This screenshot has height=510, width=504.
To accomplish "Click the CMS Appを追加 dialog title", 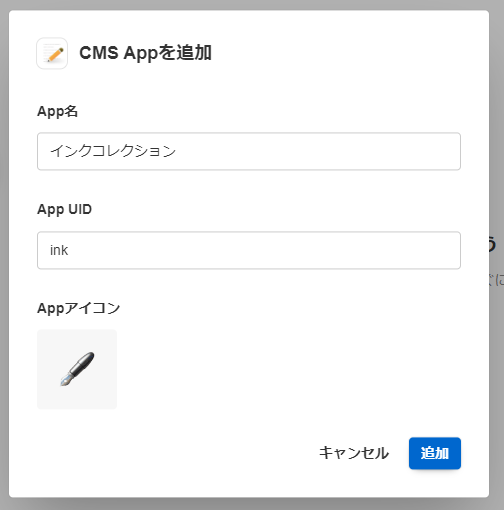I will [x=145, y=53].
